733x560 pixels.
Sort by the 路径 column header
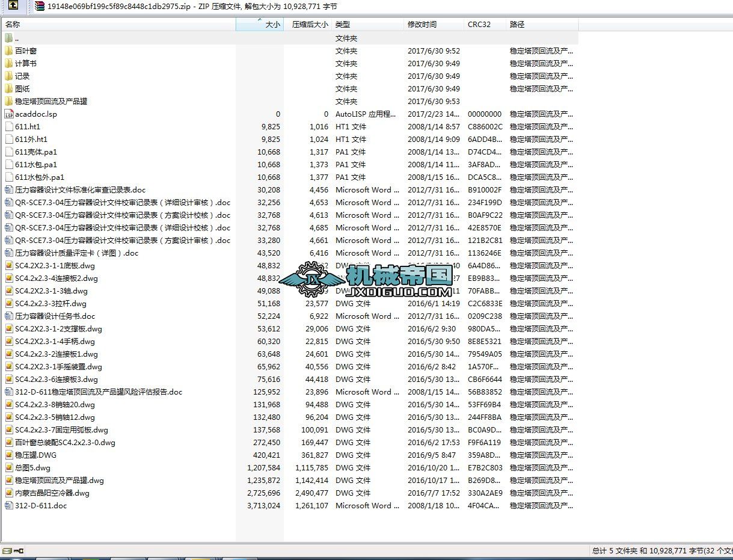click(x=542, y=24)
